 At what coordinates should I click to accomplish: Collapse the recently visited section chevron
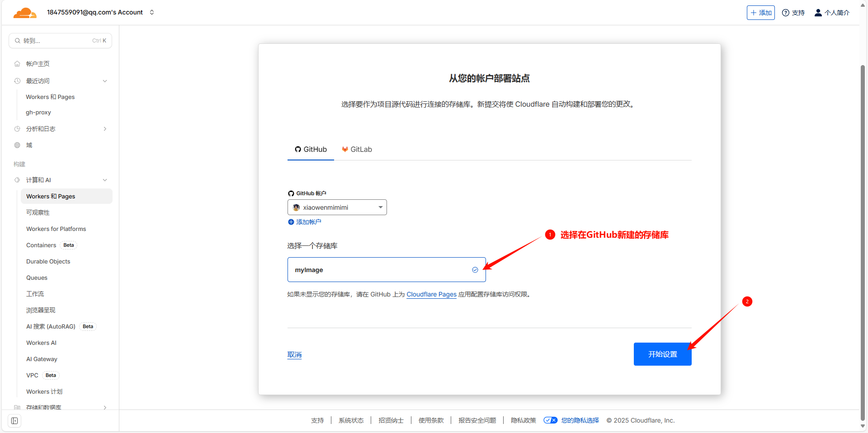coord(105,81)
